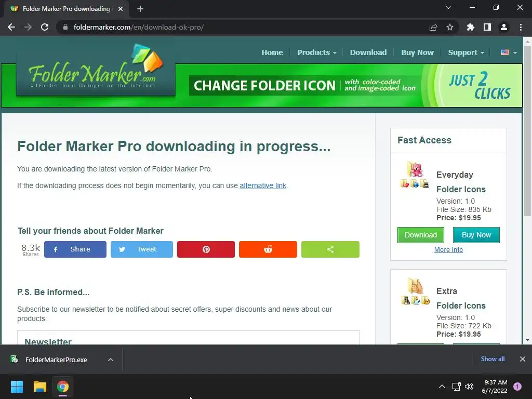The height and width of the screenshot is (399, 532).
Task: Open a new tab with the plus icon
Action: click(140, 9)
